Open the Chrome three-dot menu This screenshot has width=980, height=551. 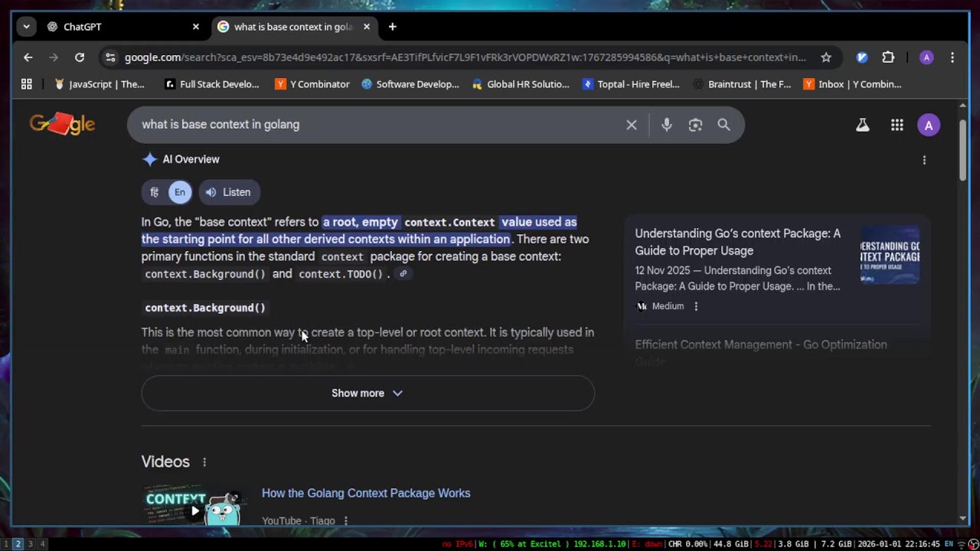[952, 57]
